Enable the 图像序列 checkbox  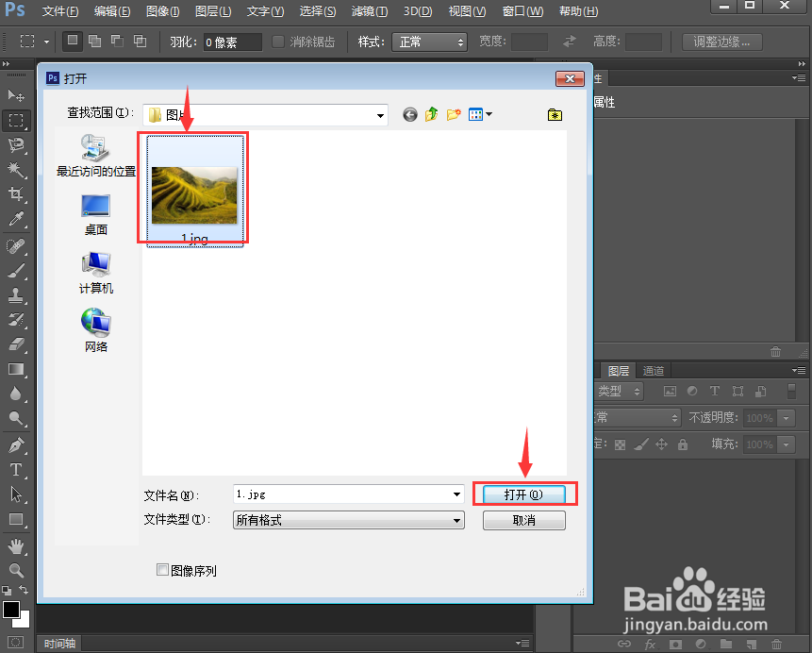(162, 570)
